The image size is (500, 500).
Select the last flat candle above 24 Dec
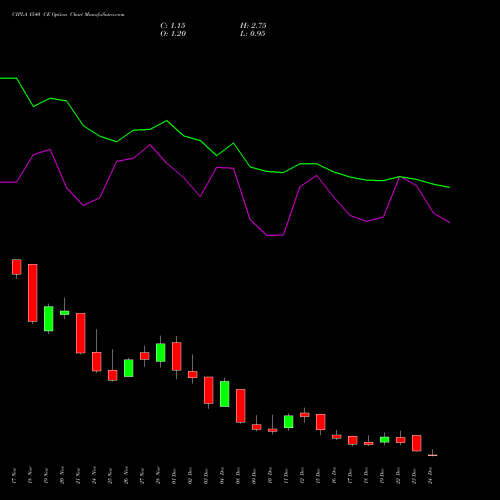(x=433, y=455)
